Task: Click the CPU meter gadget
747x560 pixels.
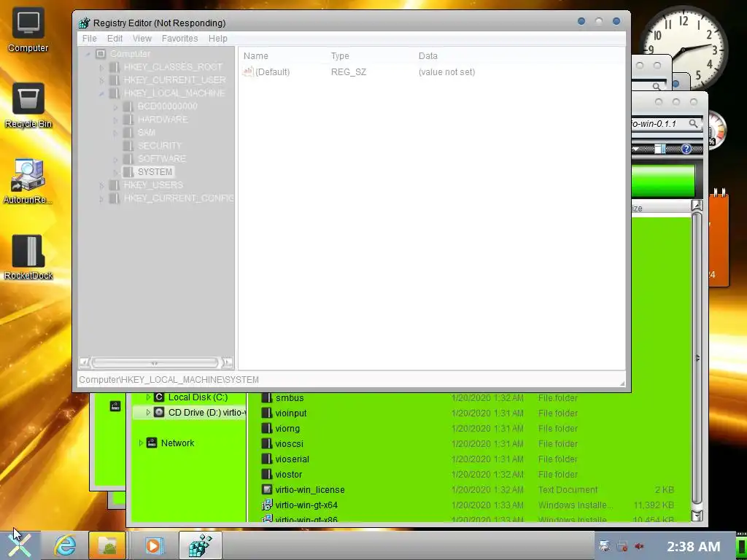Action: (x=717, y=129)
